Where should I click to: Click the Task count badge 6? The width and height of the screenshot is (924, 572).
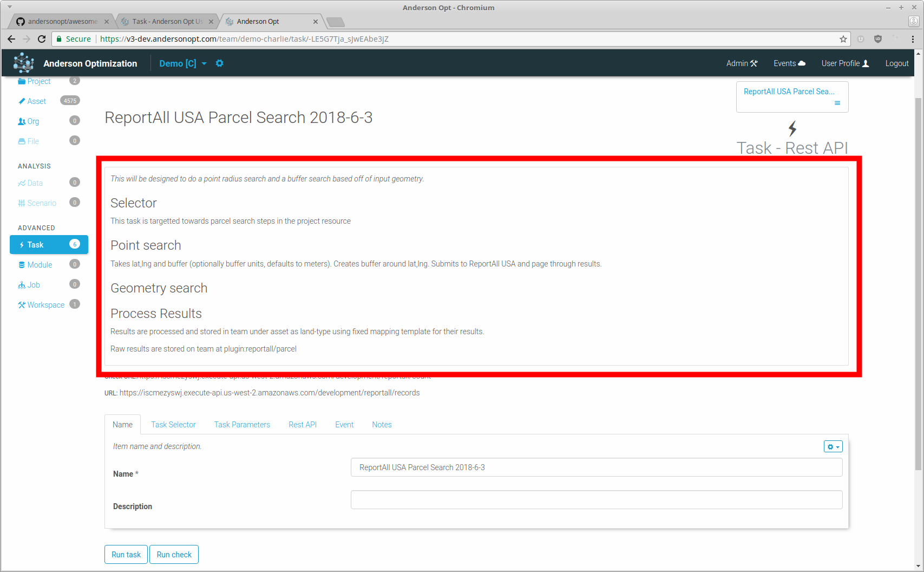click(x=75, y=244)
